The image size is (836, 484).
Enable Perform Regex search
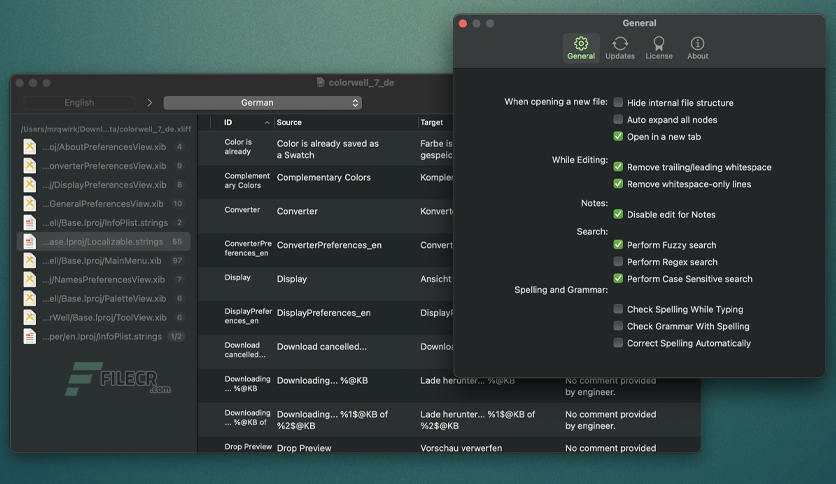pyautogui.click(x=618, y=262)
